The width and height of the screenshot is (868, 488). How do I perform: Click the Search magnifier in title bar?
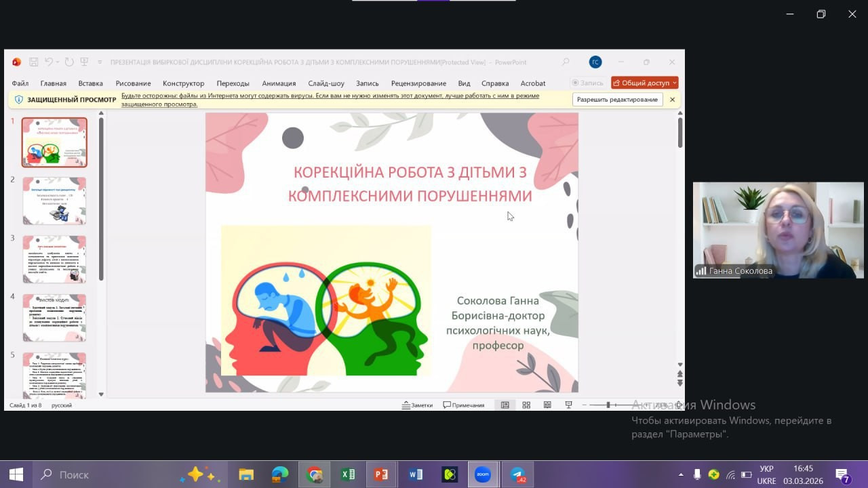tap(566, 62)
